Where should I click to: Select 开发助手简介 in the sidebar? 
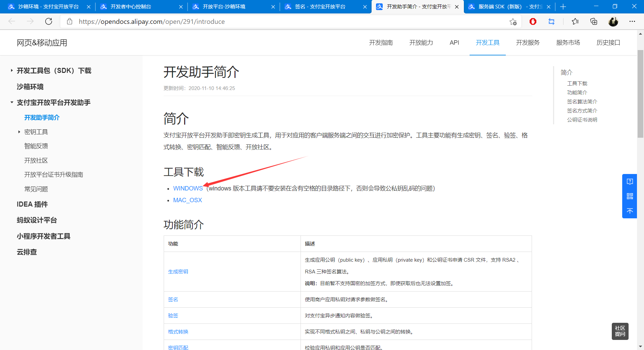(x=42, y=118)
